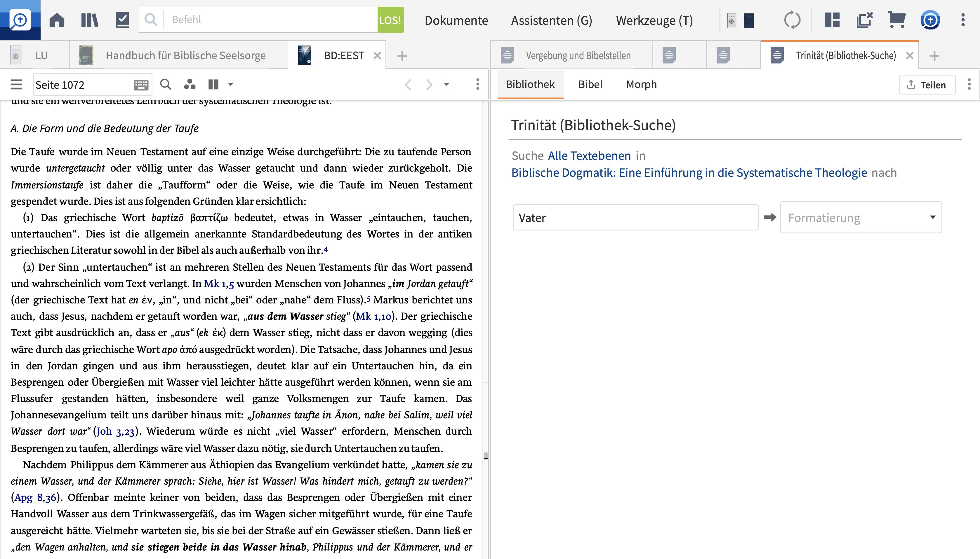The height and width of the screenshot is (559, 980).
Task: Close the Trinität (Bibliothek-Suche) tab
Action: coord(909,56)
